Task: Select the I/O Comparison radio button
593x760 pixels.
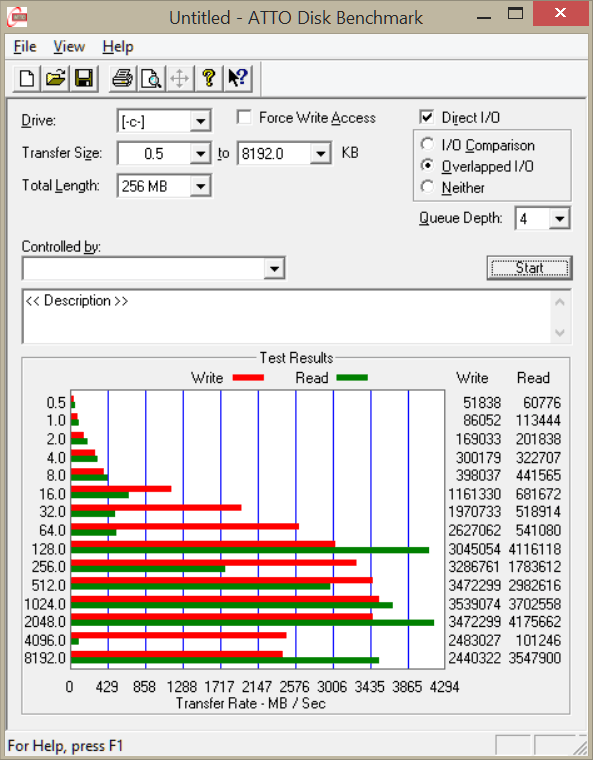Action: [427, 144]
